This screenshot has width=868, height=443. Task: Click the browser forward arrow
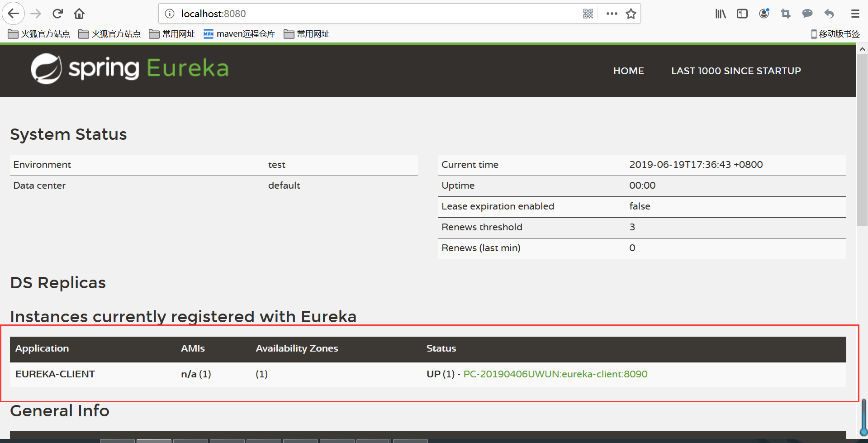36,14
